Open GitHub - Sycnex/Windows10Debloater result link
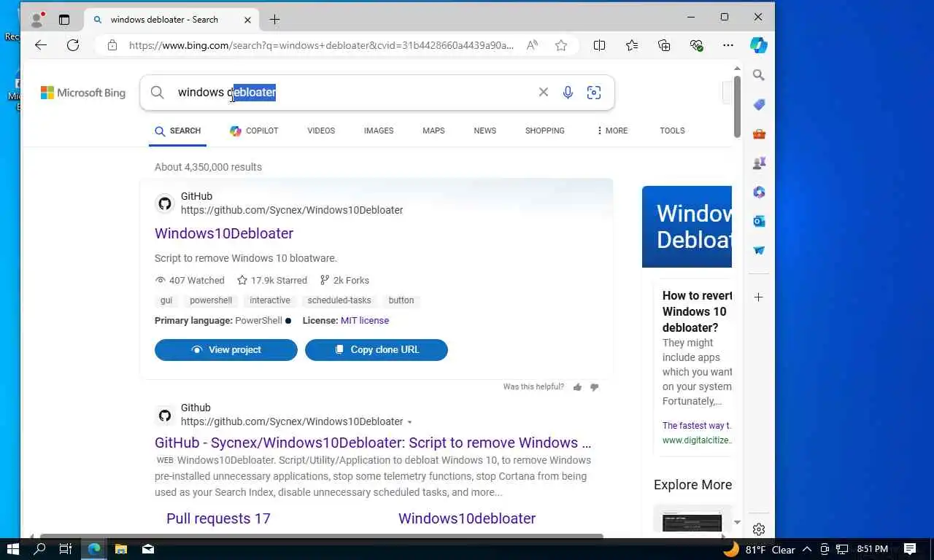This screenshot has height=560, width=934. [373, 443]
